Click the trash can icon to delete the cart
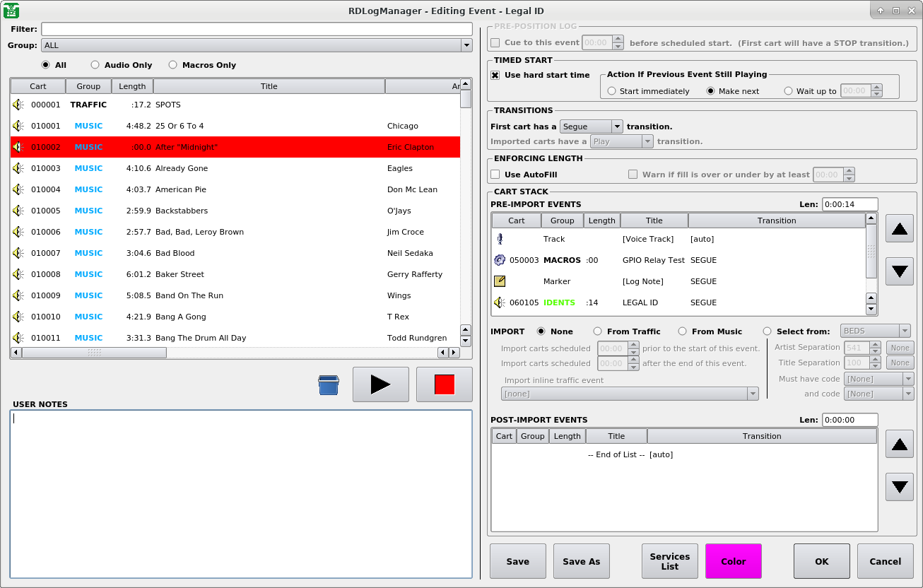 tap(328, 384)
